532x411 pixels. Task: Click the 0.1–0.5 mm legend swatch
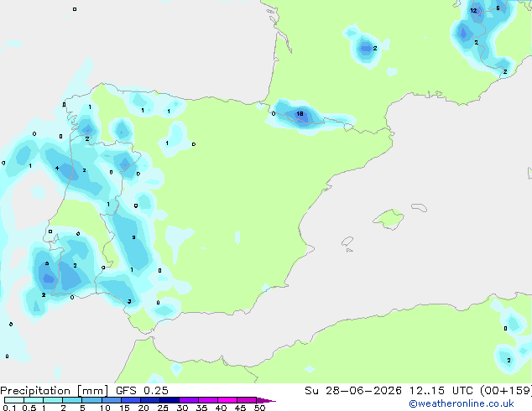pyautogui.click(x=14, y=400)
